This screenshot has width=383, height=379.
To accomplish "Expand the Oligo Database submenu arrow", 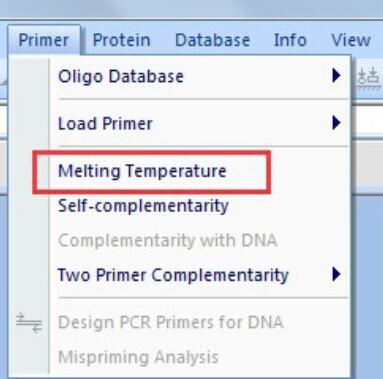I will point(336,76).
